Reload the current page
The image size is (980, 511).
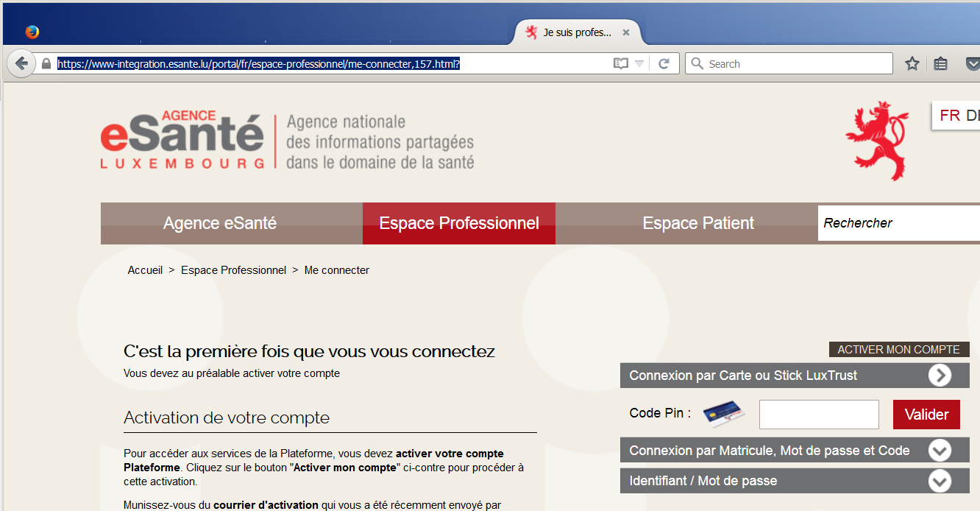point(664,64)
